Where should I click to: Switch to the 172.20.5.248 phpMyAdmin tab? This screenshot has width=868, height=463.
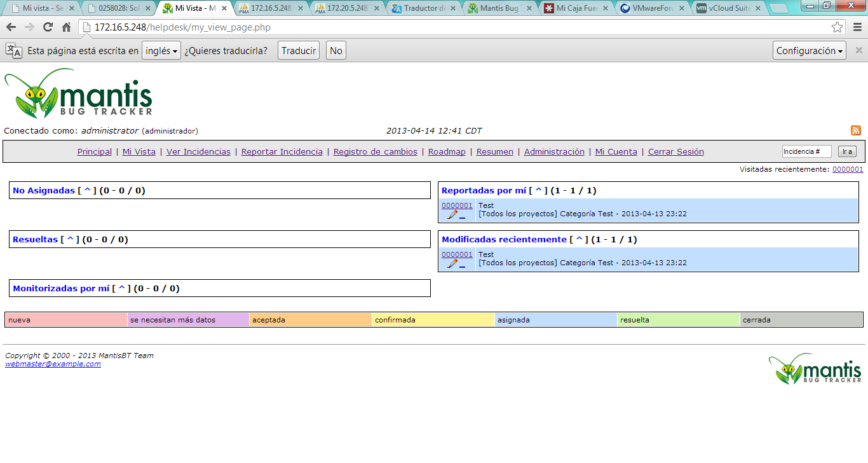(347, 9)
